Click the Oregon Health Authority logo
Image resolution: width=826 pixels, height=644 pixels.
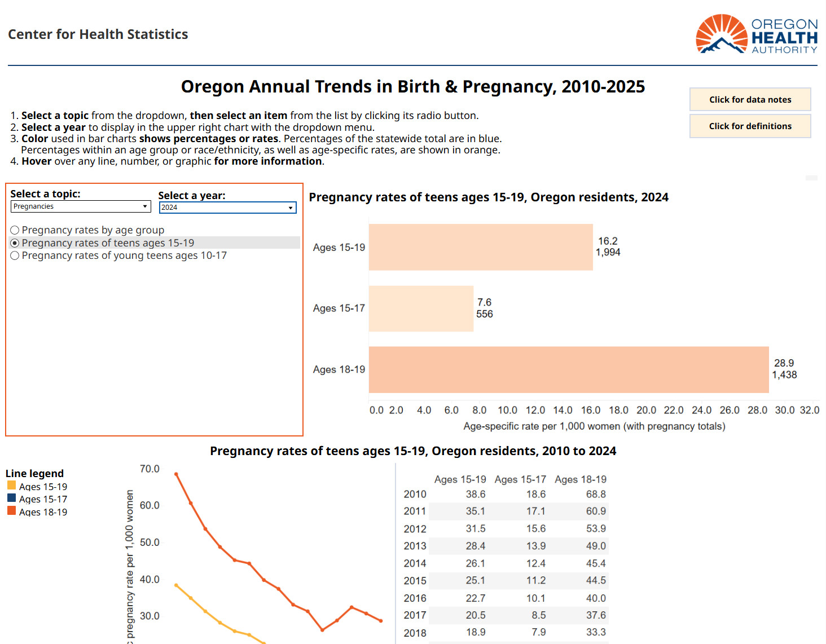[757, 34]
